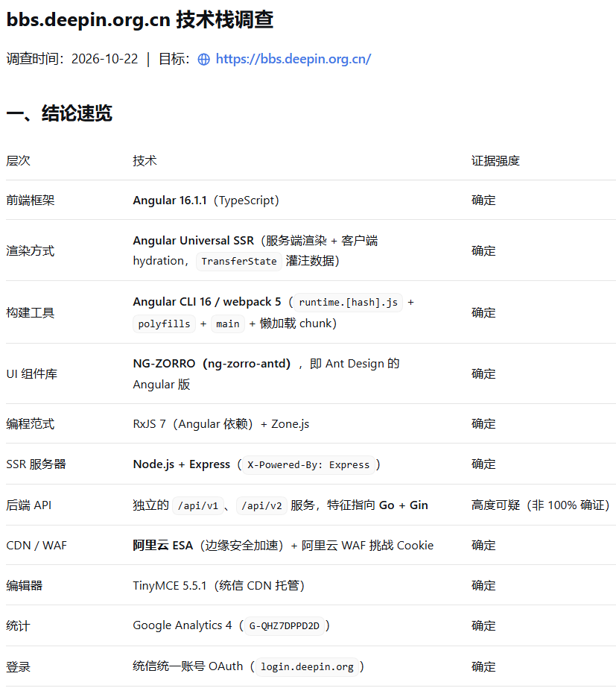Click the code tag 'polyfills'
This screenshot has width=616, height=691.
[x=164, y=324]
